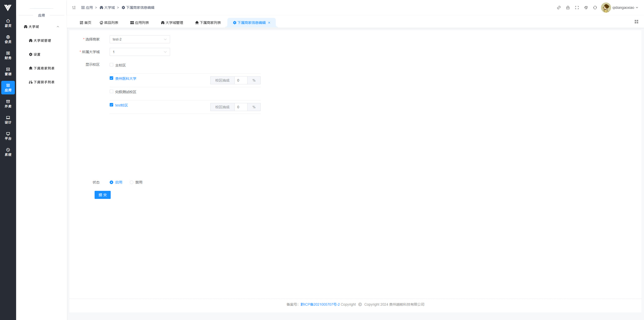
Task: Check the 主校区 checkbox
Action: click(x=111, y=65)
